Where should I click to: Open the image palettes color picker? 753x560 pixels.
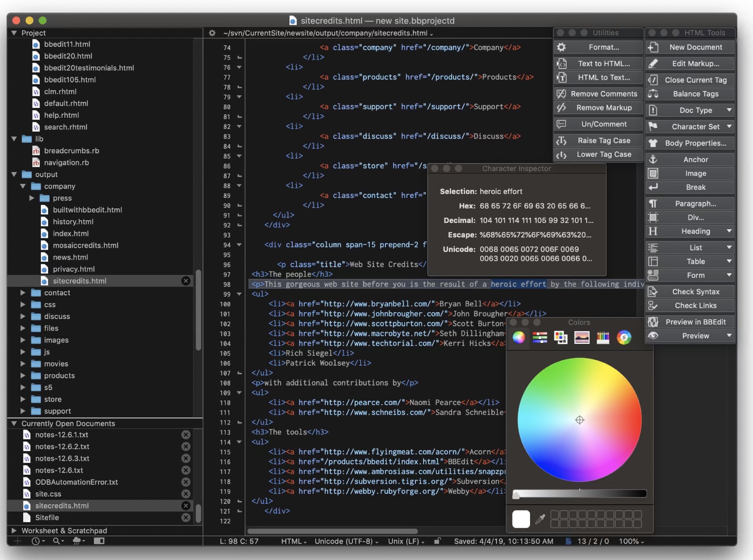pyautogui.click(x=582, y=338)
